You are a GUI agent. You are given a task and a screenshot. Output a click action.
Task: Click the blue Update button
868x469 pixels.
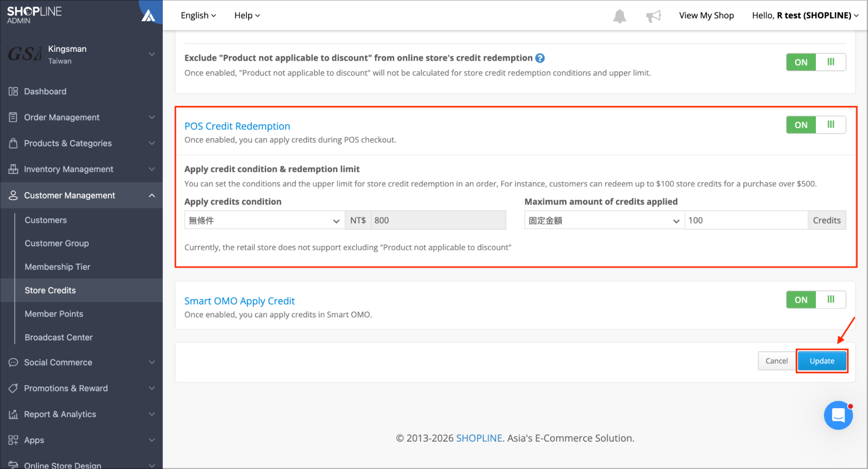click(x=822, y=361)
